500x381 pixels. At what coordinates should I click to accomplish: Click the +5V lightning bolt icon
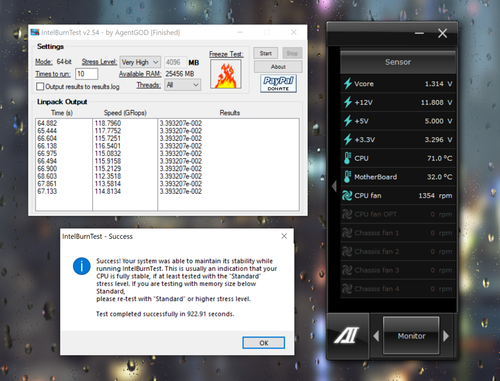point(348,121)
